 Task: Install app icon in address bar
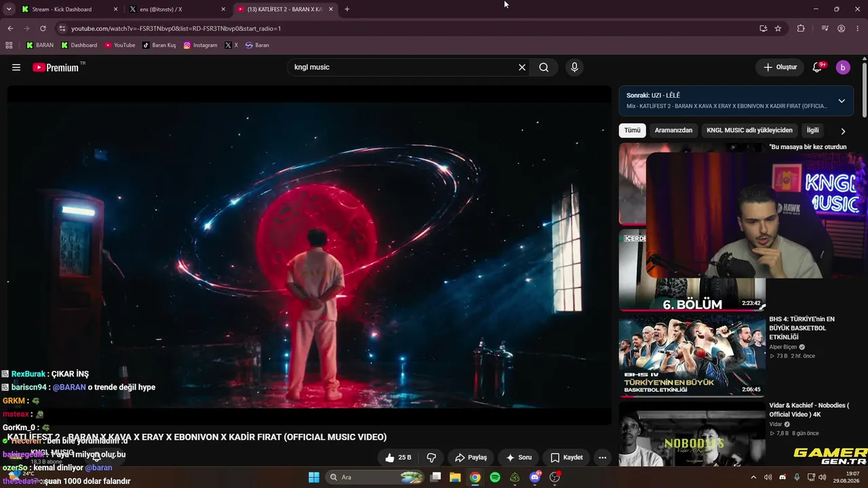[764, 28]
